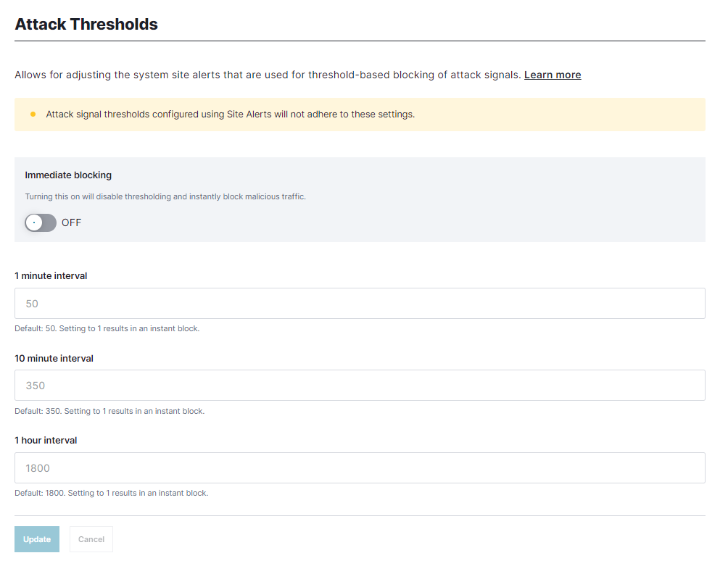Click the Attack Thresholds heading
Viewport: 728px width, 574px height.
point(86,24)
